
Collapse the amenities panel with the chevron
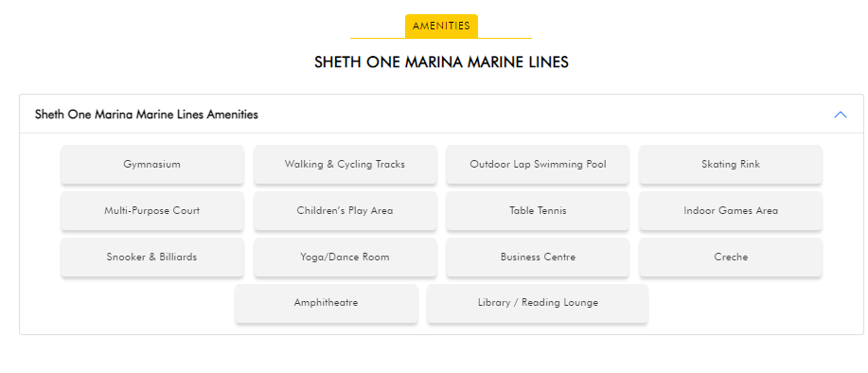tap(840, 115)
